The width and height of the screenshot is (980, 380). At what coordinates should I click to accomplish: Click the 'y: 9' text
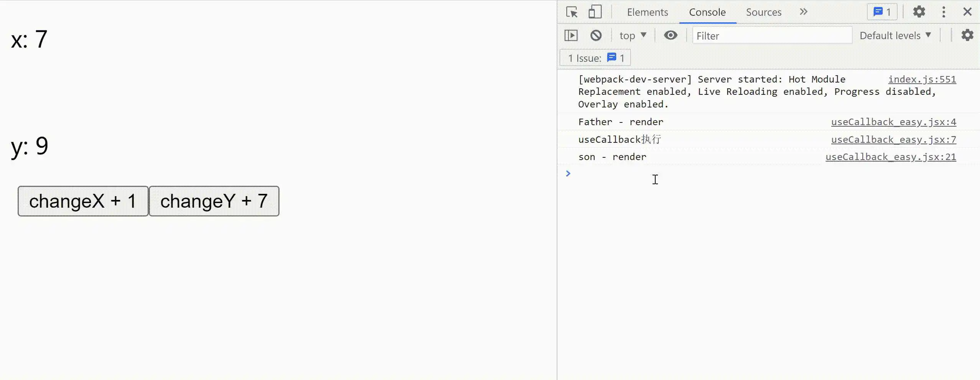pyautogui.click(x=30, y=146)
